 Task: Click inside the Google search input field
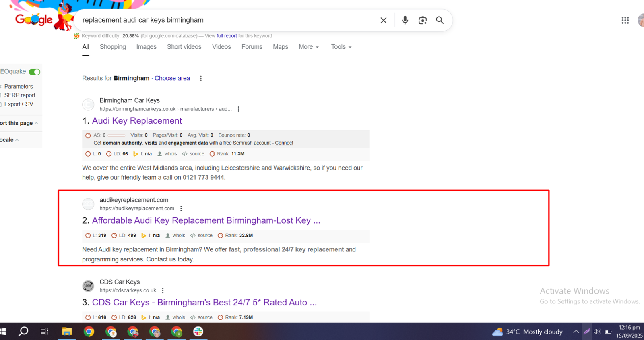(225, 20)
